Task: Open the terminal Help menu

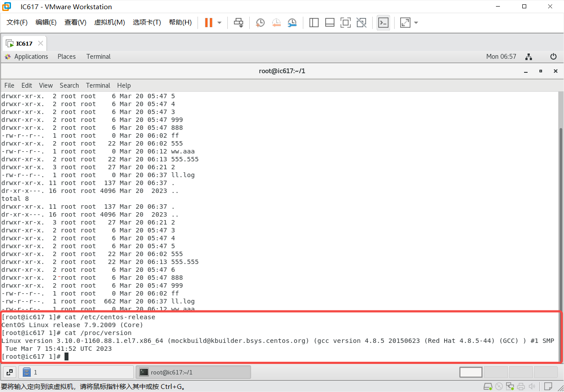Action: click(124, 86)
